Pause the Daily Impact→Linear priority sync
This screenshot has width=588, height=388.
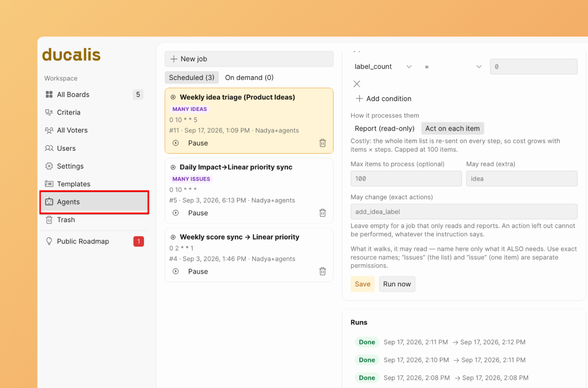tap(198, 213)
